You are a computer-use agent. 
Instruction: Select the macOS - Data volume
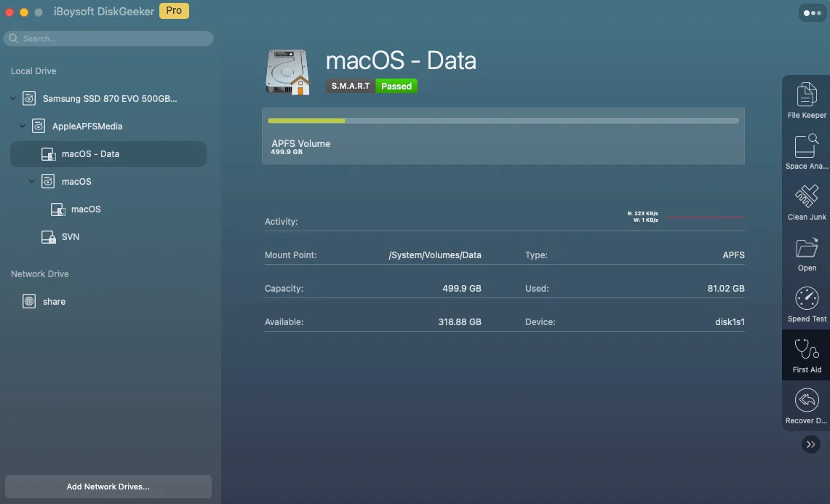(x=108, y=154)
